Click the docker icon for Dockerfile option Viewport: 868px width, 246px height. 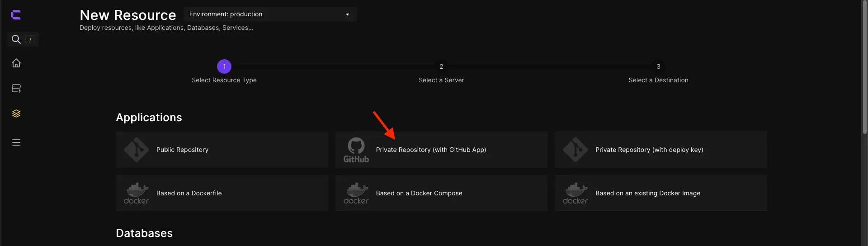coord(136,193)
